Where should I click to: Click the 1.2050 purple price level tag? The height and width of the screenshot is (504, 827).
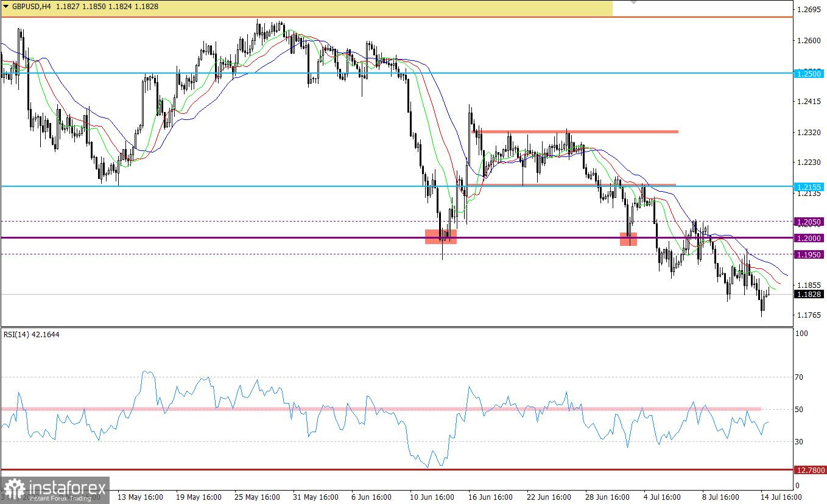coord(810,222)
